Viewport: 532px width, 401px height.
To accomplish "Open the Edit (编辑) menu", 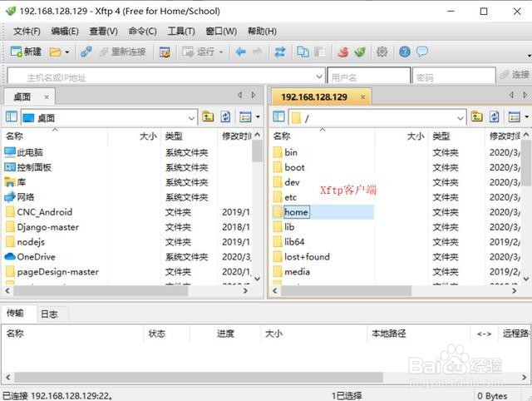I will pyautogui.click(x=65, y=32).
